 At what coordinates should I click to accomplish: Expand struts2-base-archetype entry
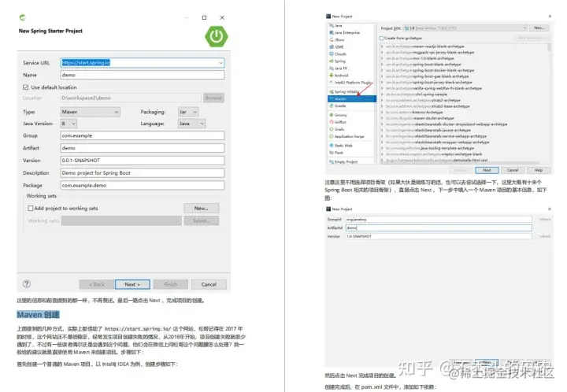point(382,106)
